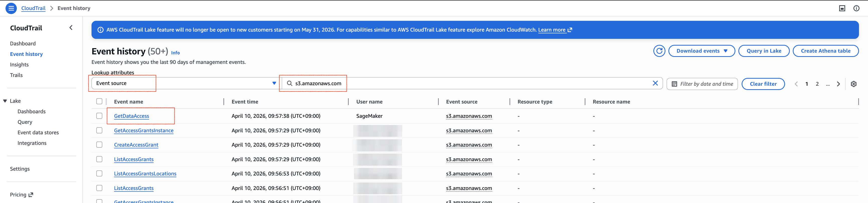The width and height of the screenshot is (868, 203).
Task: Click the SageMaker user name cell
Action: coord(369,116)
